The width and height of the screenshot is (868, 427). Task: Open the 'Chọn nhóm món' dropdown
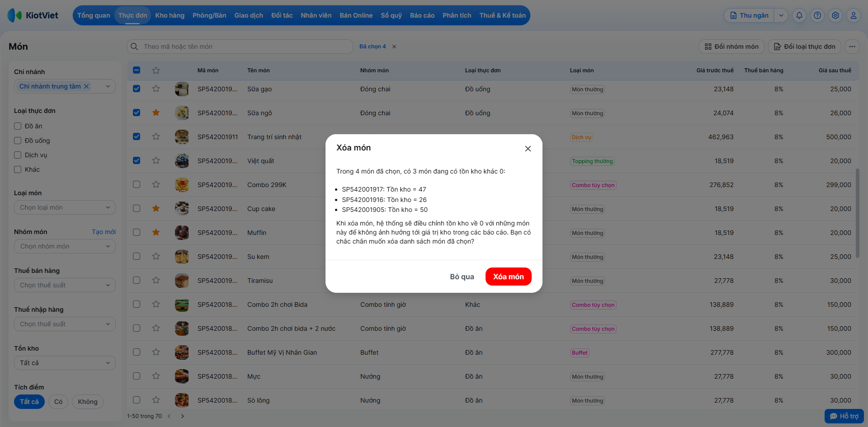click(x=65, y=246)
